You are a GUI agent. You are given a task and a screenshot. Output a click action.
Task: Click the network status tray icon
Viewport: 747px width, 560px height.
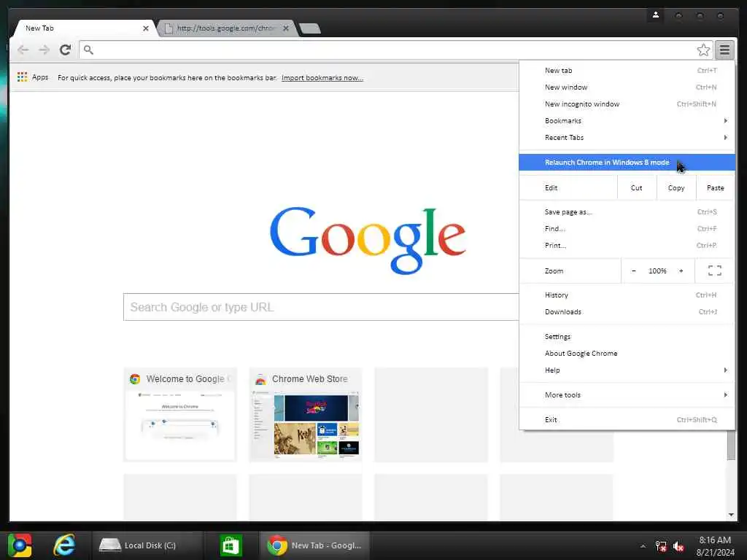point(661,546)
